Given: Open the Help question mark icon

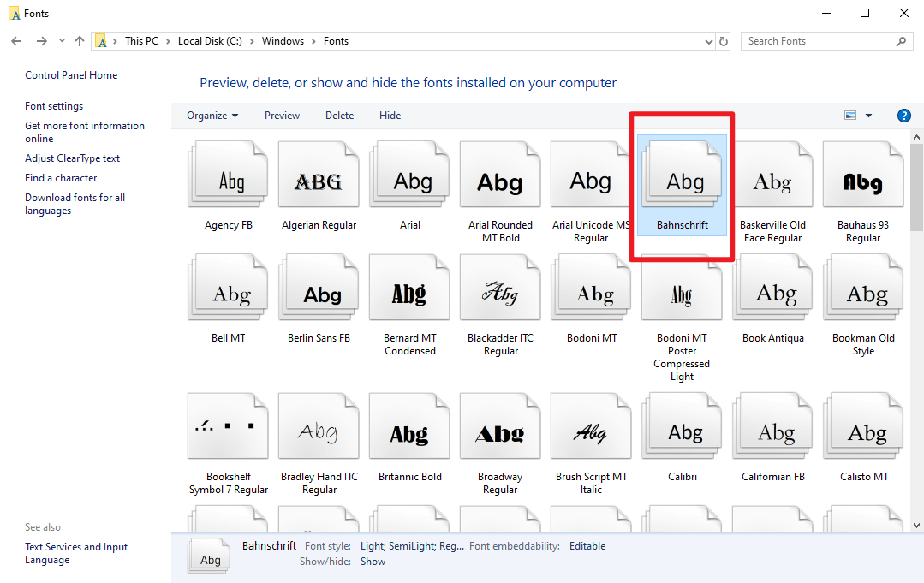Looking at the screenshot, I should pos(904,116).
